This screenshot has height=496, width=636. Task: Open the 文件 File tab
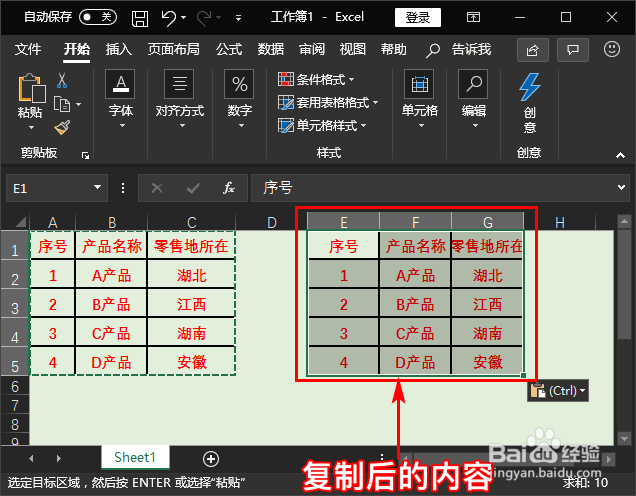pos(28,49)
